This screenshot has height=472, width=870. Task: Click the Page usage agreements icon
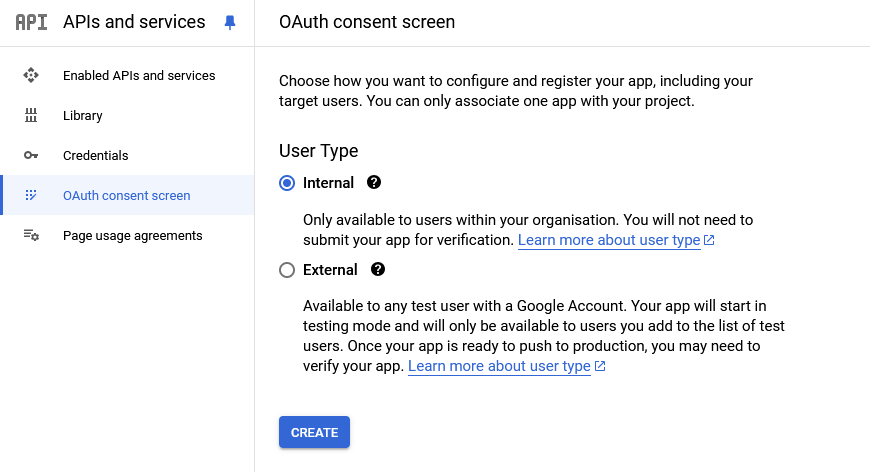[31, 236]
